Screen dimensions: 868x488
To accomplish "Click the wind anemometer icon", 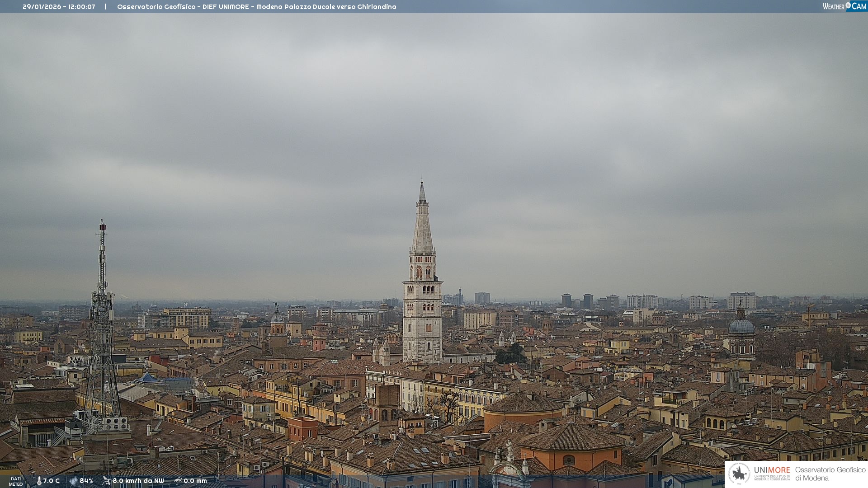I will click(106, 481).
